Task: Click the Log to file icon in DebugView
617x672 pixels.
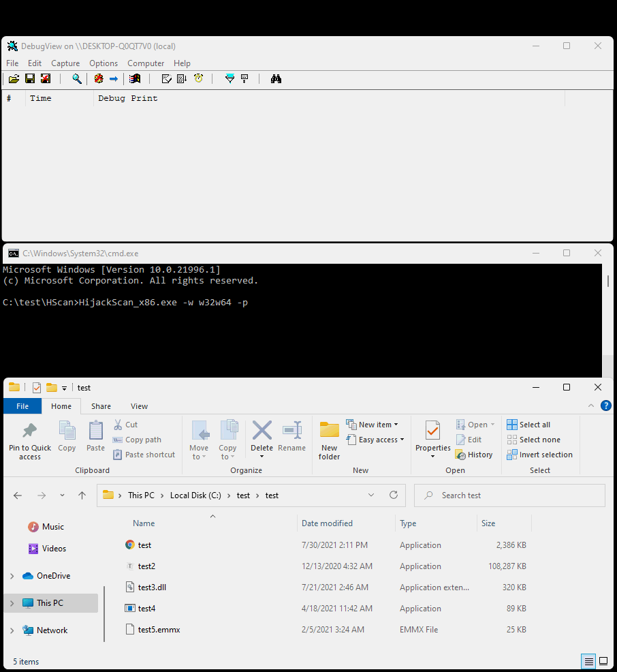Action: 46,79
